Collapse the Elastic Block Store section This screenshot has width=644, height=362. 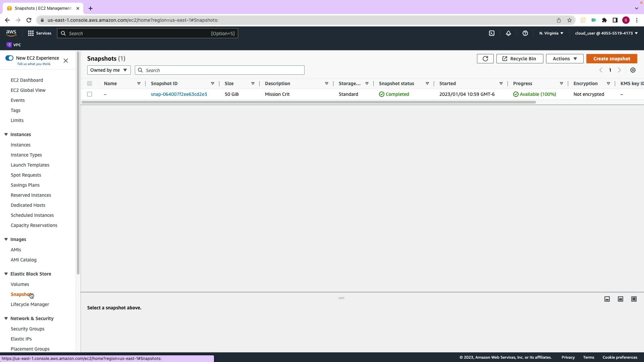6,274
